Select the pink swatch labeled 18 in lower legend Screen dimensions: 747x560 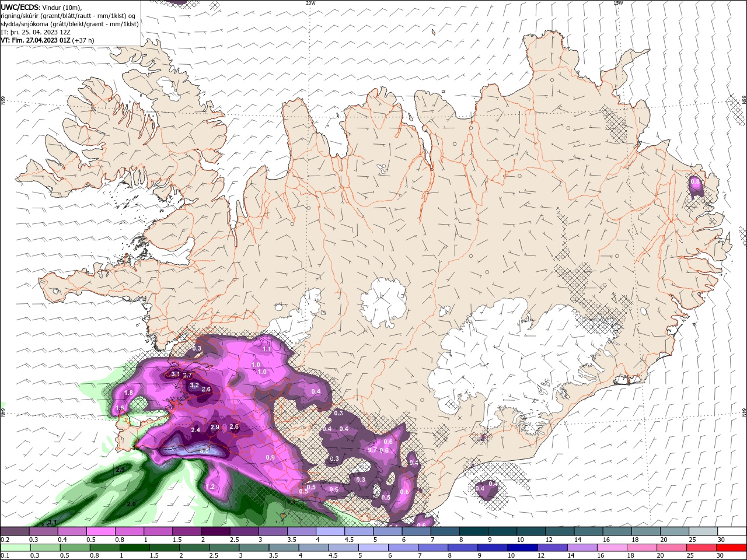pyautogui.click(x=641, y=548)
